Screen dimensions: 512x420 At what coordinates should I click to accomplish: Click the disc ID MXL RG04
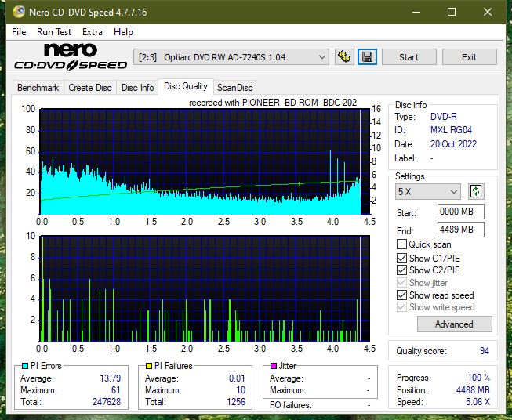tap(451, 130)
